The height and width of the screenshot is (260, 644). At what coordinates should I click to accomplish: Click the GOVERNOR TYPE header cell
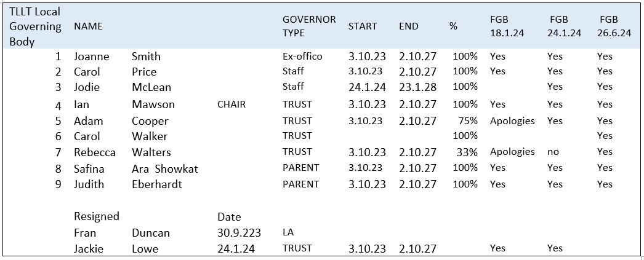point(309,26)
